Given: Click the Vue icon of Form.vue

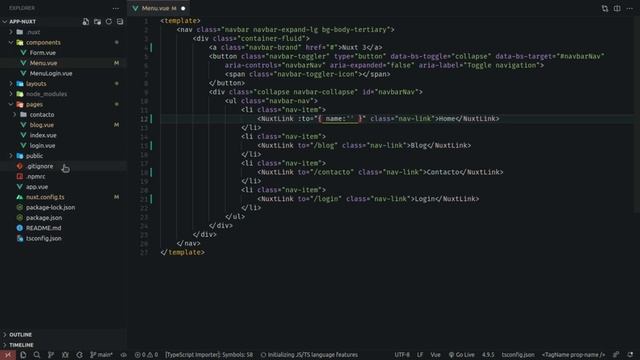Looking at the screenshot, I should pos(23,53).
